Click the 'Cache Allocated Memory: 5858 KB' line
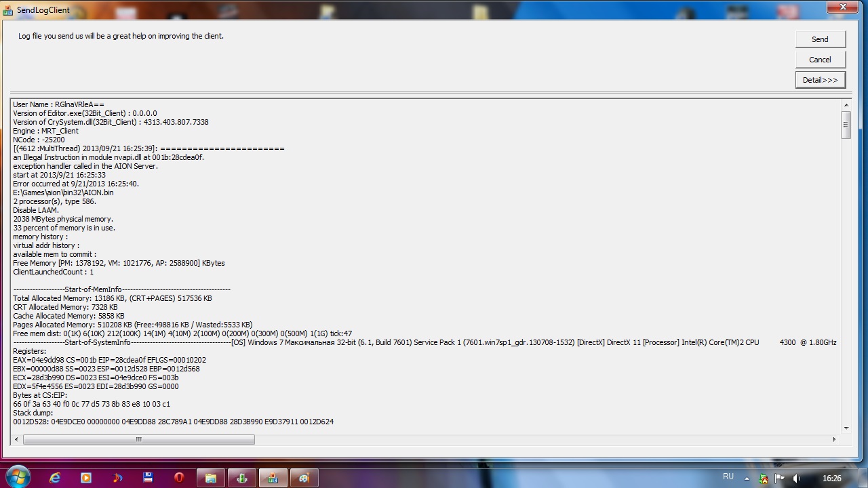This screenshot has width=868, height=488. 68,316
